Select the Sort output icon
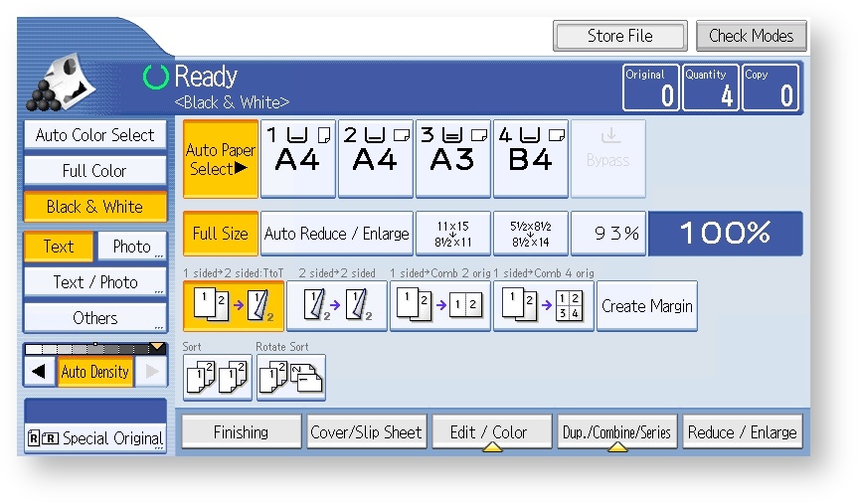 coord(217,378)
